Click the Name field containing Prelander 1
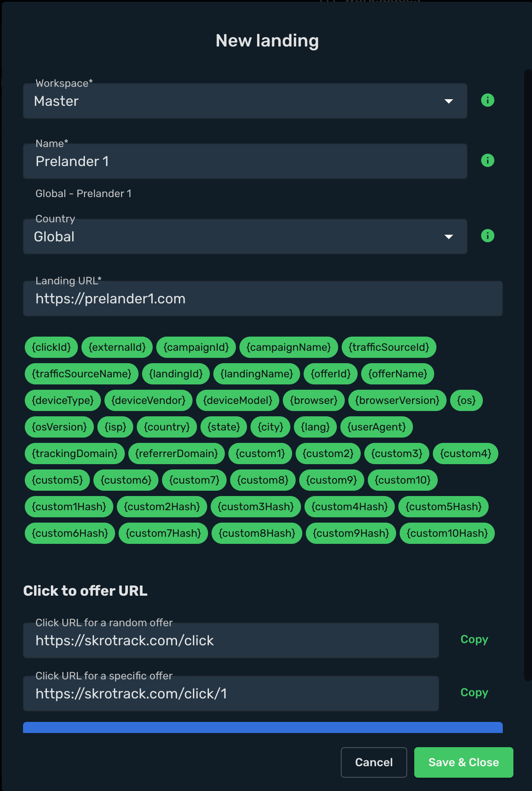Screen dimensions: 532x791 (x=245, y=161)
